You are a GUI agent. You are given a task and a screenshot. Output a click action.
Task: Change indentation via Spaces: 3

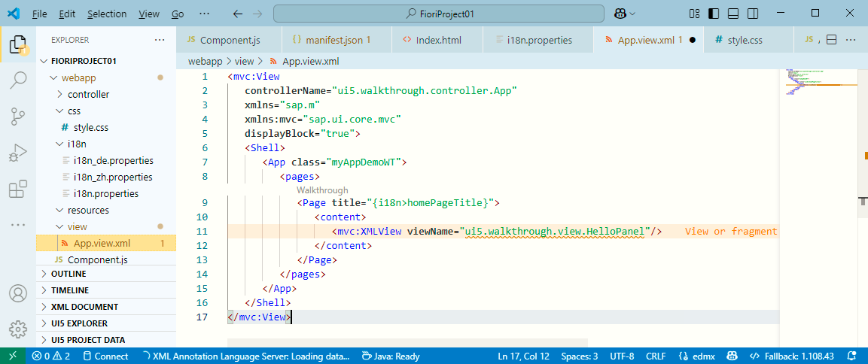tap(580, 356)
